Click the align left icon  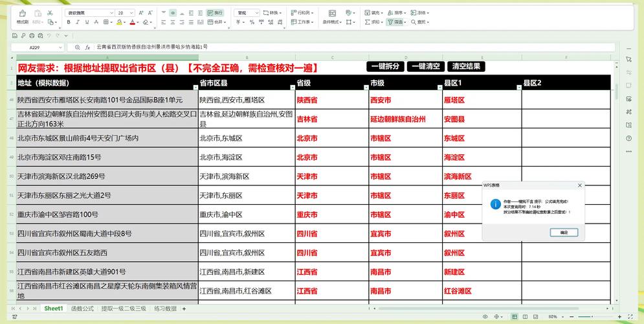[x=164, y=22]
